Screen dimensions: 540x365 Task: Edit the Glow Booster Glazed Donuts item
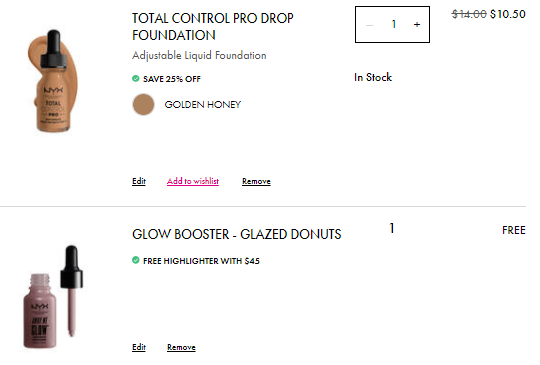pos(139,347)
